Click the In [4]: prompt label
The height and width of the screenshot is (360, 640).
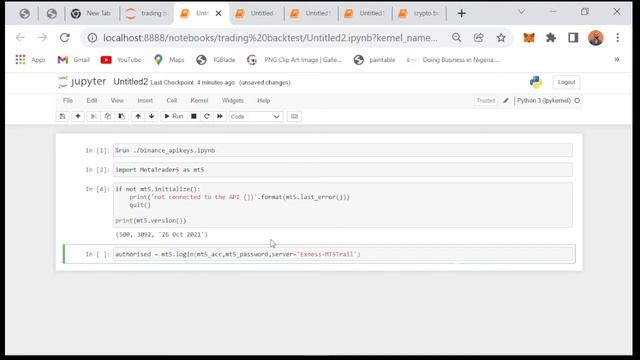pos(97,189)
